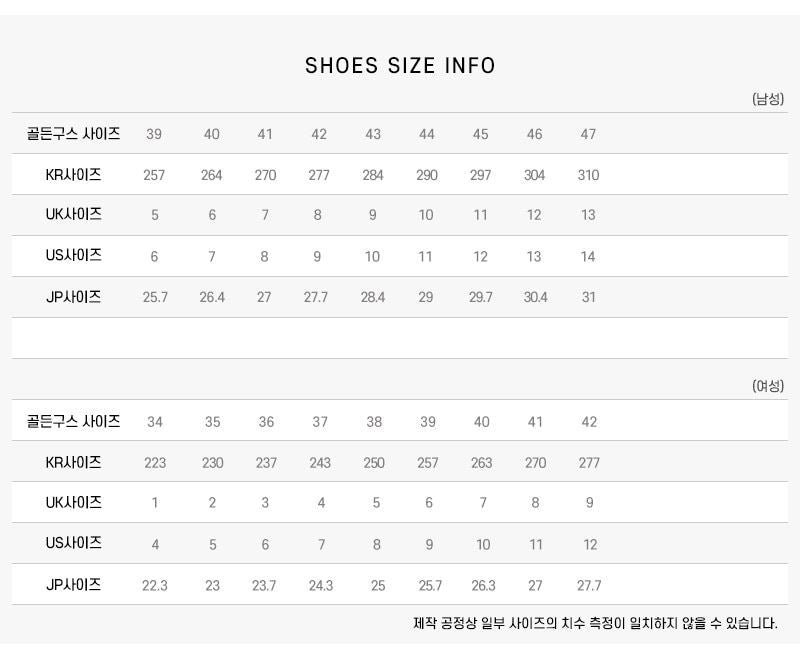Click women's JP size 24.3 value
The height and width of the screenshot is (660, 800).
pos(321,586)
